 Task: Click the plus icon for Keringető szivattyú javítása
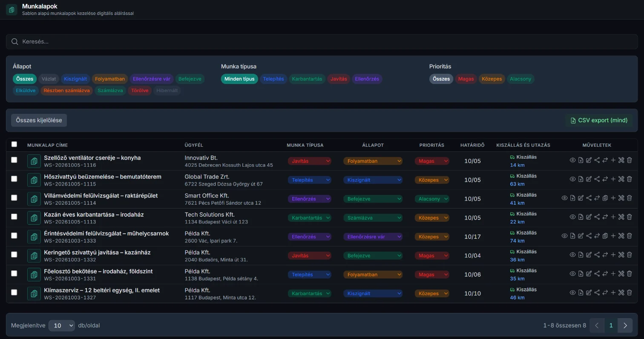pos(613,255)
